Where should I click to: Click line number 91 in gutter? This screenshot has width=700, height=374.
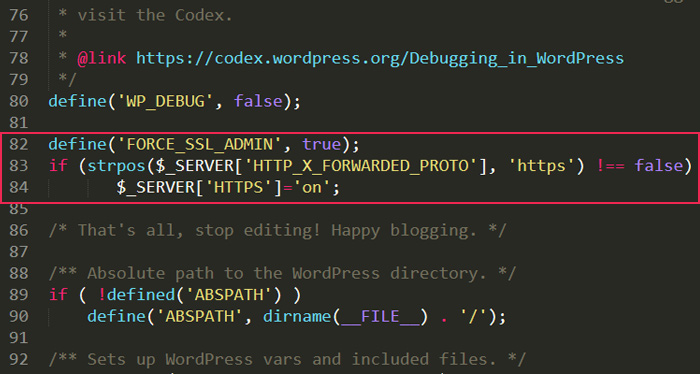coord(19,338)
